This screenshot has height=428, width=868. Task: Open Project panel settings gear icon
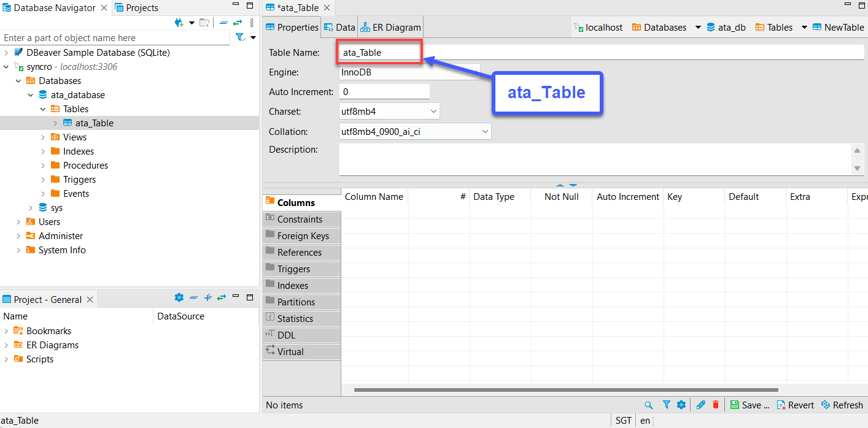point(179,297)
